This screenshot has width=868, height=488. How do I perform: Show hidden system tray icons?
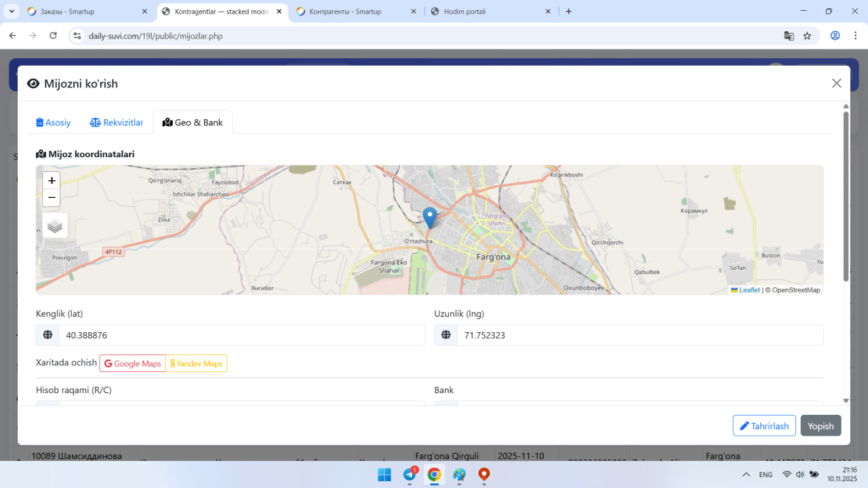click(746, 474)
